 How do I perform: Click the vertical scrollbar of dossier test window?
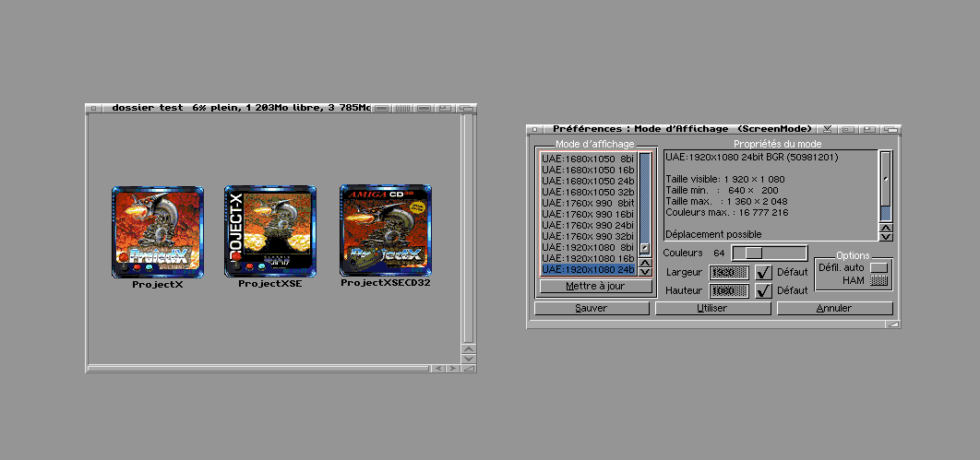pos(468,228)
